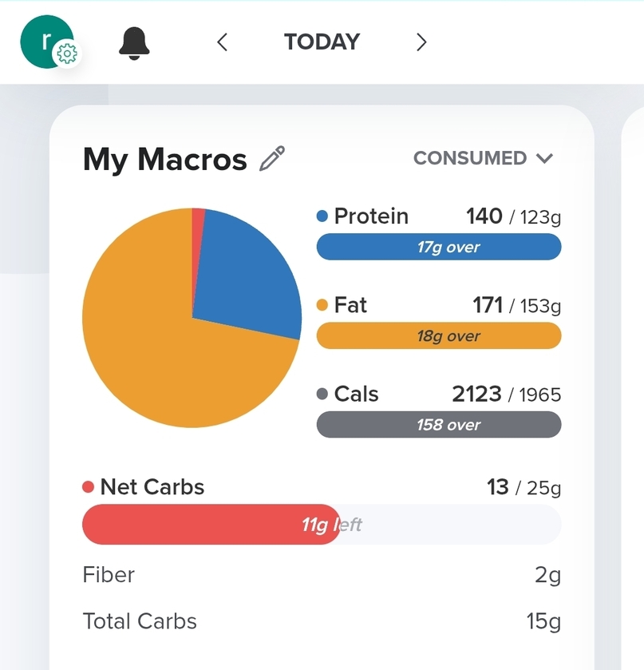This screenshot has width=644, height=670.
Task: Click the gray Cals legend dot
Action: (x=322, y=394)
